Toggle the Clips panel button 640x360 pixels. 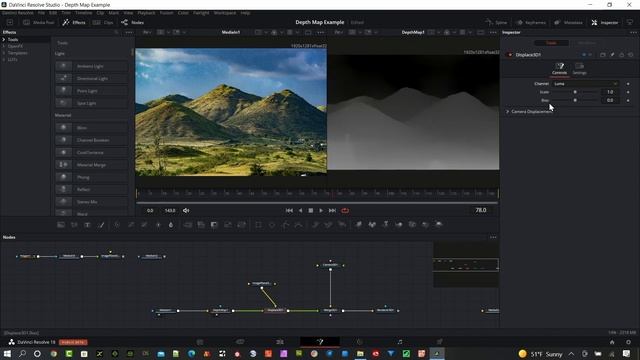point(103,22)
